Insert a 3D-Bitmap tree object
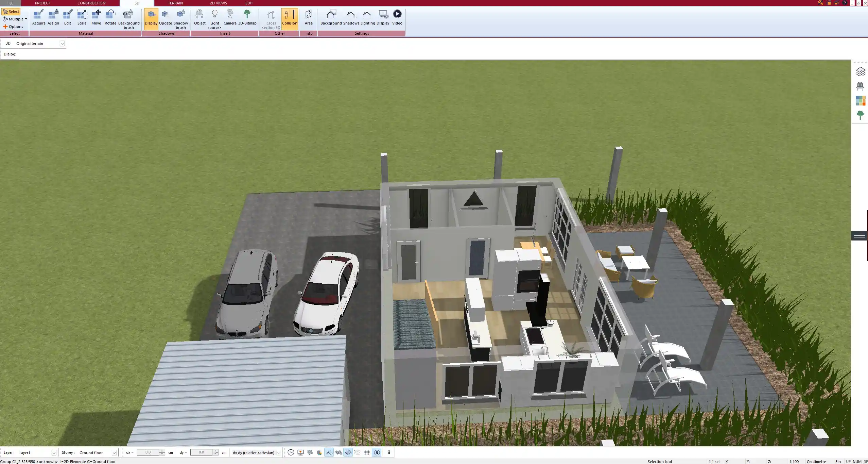Image resolution: width=868 pixels, height=464 pixels. point(247,18)
